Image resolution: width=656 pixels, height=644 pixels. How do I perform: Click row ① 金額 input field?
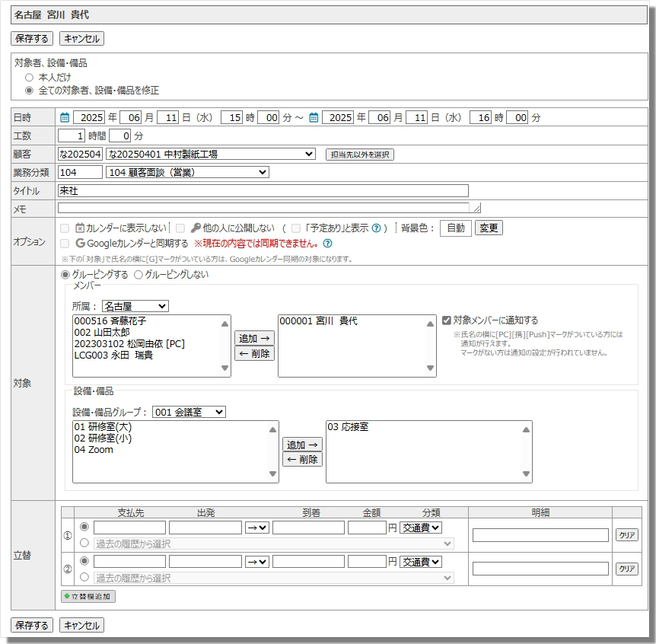(x=367, y=528)
